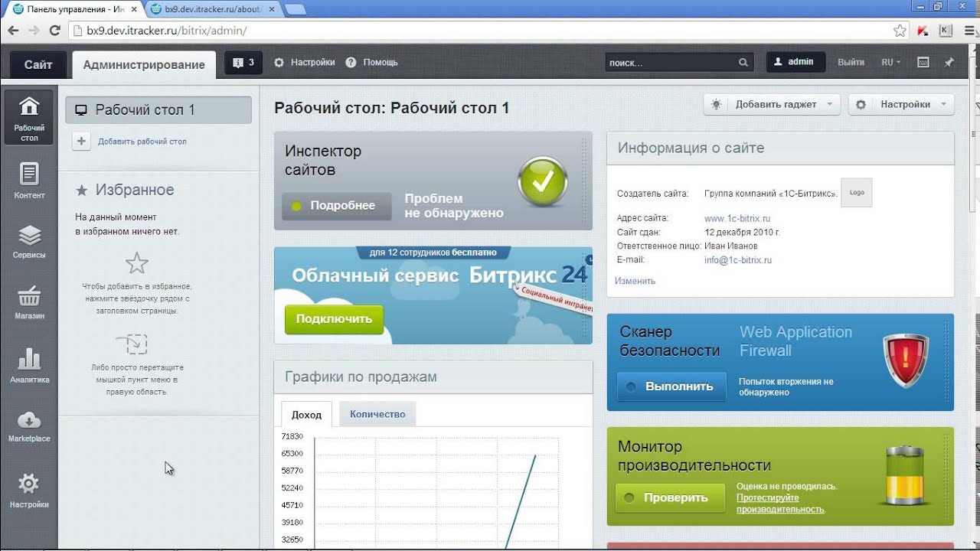Click the Подробнее button in site inspector
This screenshot has width=980, height=551.
(x=336, y=206)
